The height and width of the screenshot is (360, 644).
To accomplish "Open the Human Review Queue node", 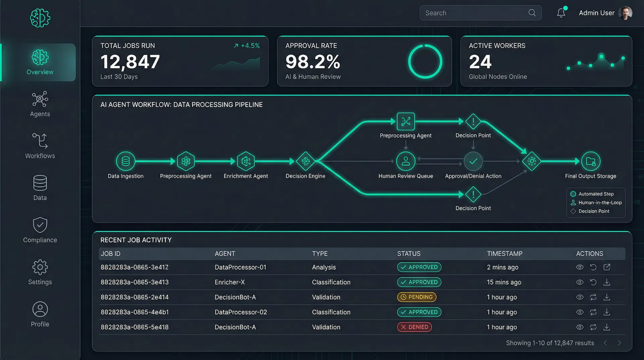I will [x=406, y=161].
